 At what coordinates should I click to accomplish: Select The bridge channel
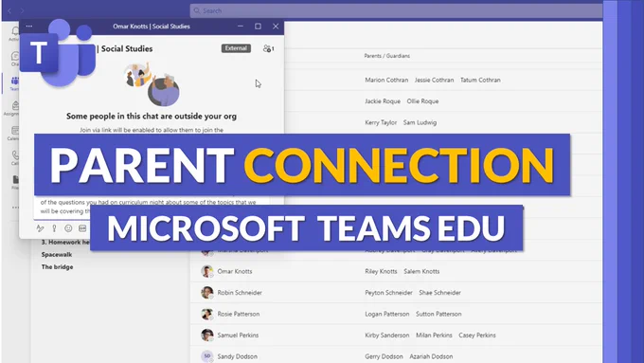coord(57,267)
